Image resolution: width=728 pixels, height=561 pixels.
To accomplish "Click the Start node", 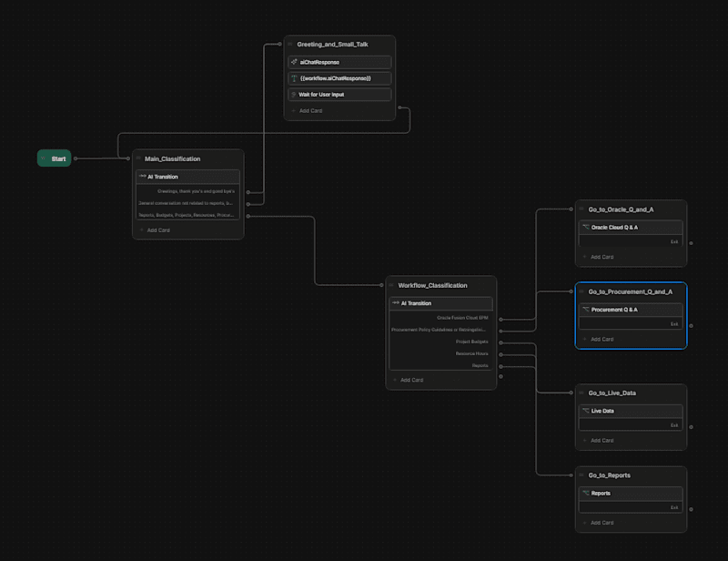I will click(x=55, y=158).
